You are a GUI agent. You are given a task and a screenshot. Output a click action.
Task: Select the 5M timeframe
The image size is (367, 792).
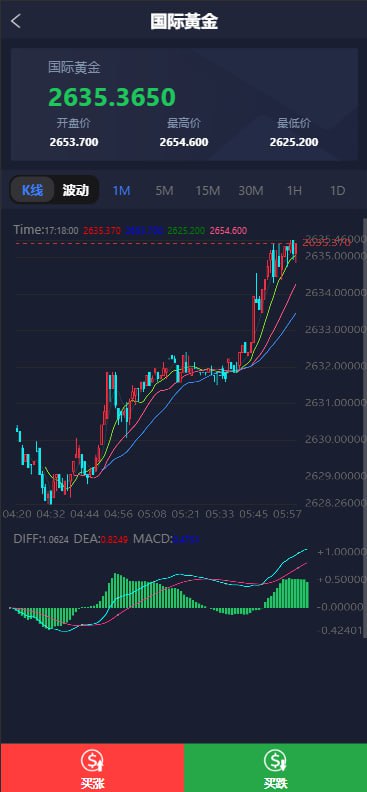(x=165, y=190)
